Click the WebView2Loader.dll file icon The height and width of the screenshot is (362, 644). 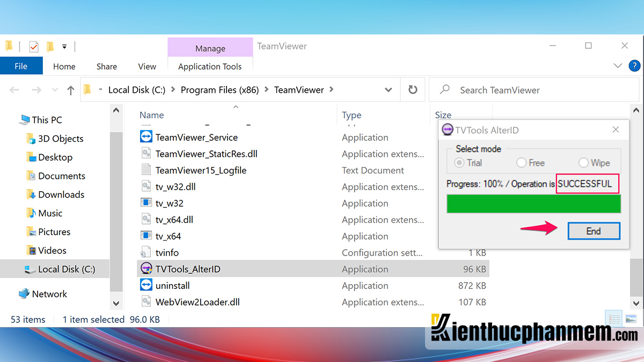pos(146,302)
